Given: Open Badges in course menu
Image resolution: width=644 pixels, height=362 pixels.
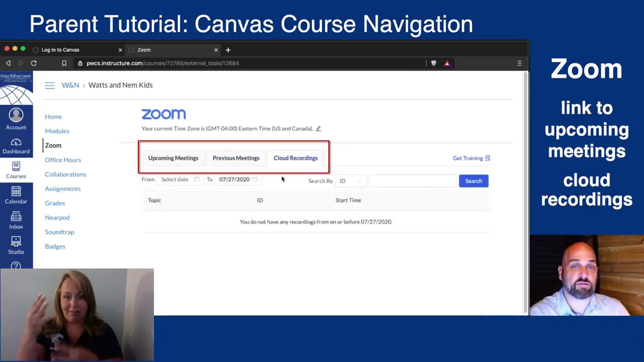Looking at the screenshot, I should coord(55,247).
